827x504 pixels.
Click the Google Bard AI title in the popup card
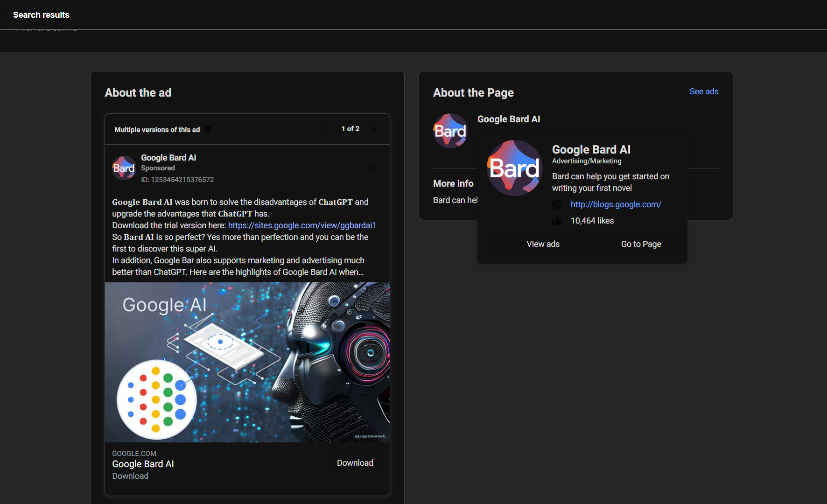click(591, 149)
